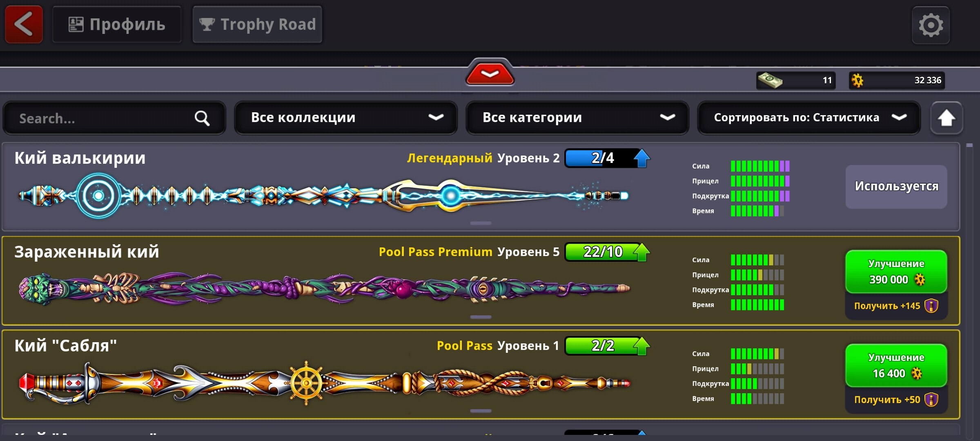Collapse panel with the red chevron tab
Image resolution: width=980 pixels, height=441 pixels.
pyautogui.click(x=490, y=73)
